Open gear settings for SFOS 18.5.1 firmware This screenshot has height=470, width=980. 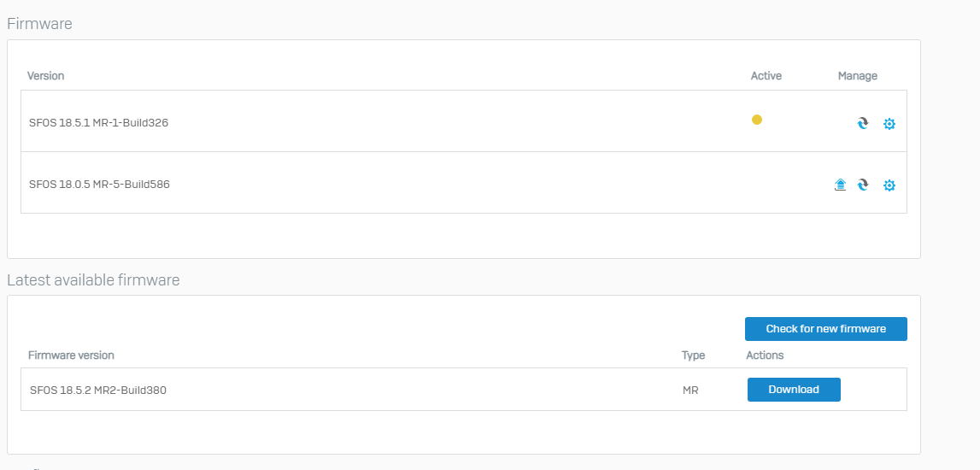889,124
